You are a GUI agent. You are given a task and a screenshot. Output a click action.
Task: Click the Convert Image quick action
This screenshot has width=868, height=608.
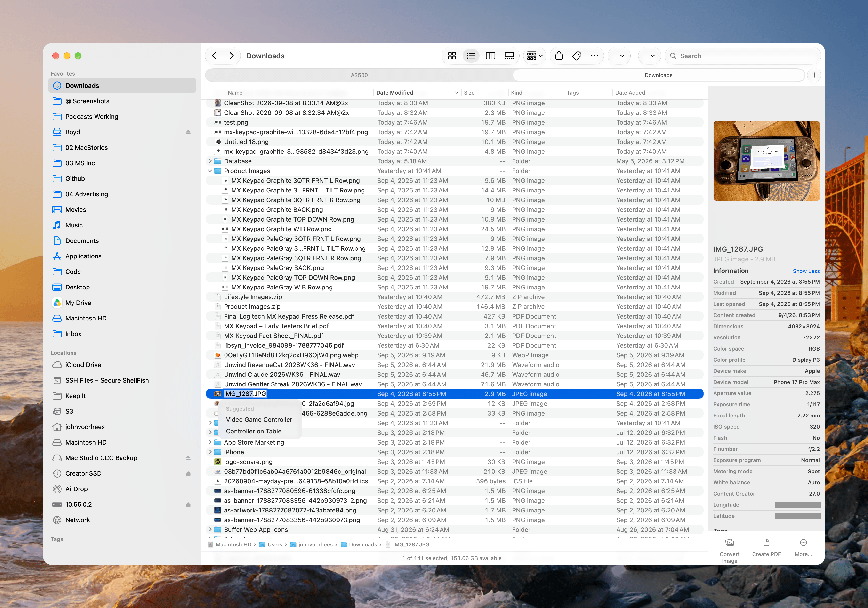click(x=729, y=551)
